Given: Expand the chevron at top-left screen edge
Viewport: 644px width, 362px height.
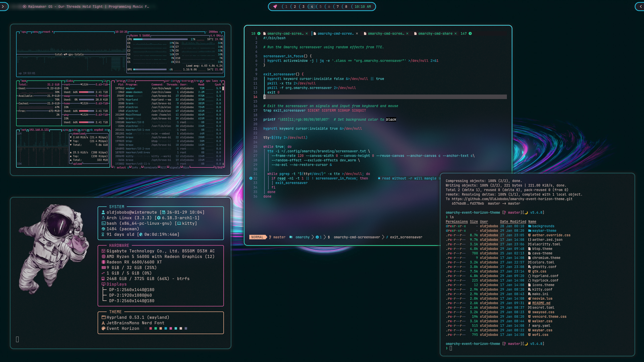Looking at the screenshot, I should pyautogui.click(x=3, y=7).
